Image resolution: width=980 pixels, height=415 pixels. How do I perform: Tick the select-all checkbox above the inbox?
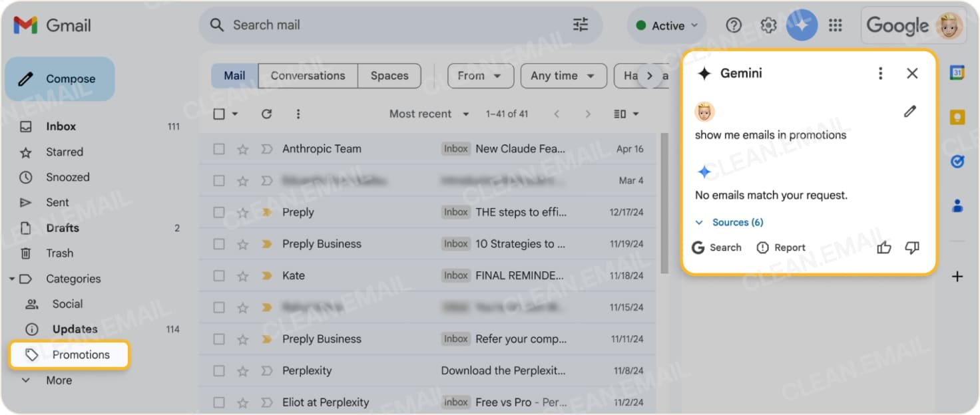(x=218, y=114)
